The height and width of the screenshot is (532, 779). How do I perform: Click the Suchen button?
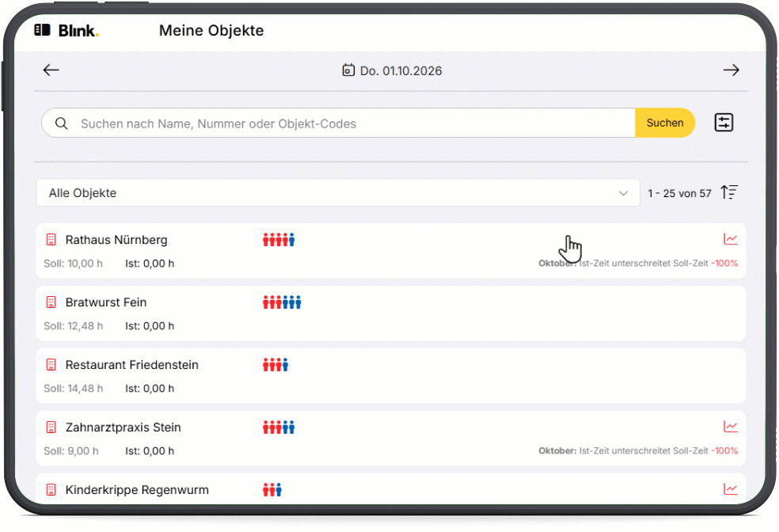(x=665, y=123)
